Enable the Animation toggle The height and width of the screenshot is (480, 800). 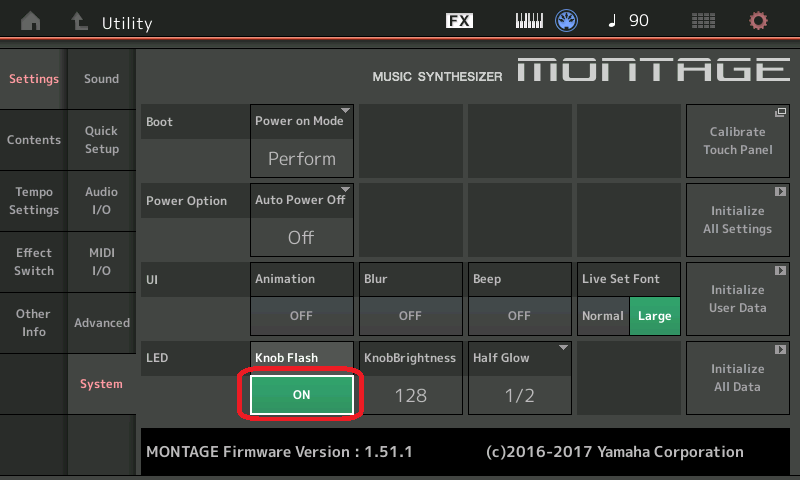pyautogui.click(x=301, y=315)
